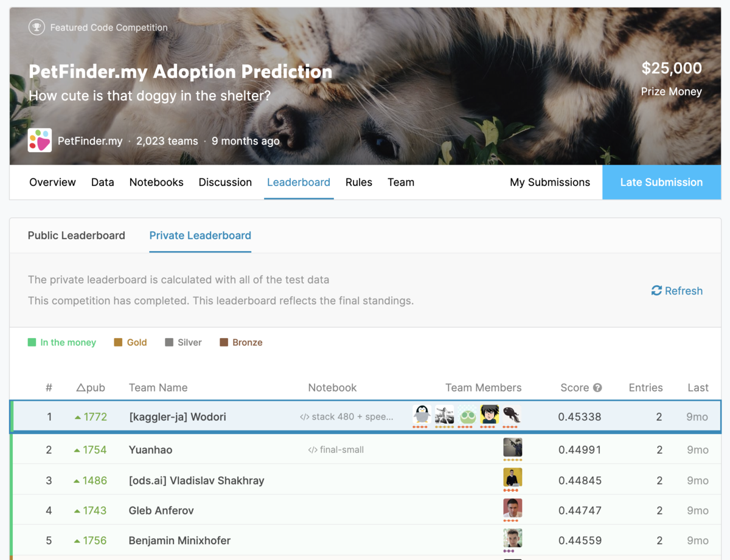This screenshot has width=730, height=560.
Task: Click the Silver legend color square
Action: [169, 342]
